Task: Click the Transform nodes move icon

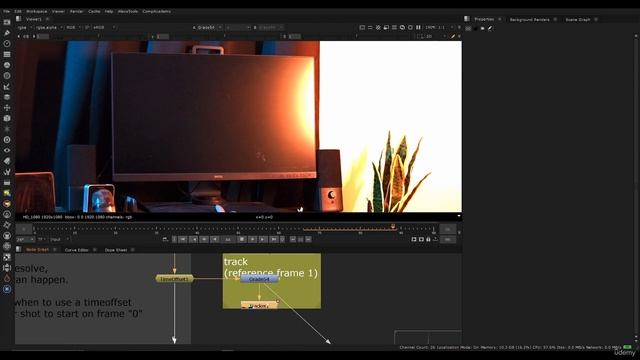Action: [x=7, y=108]
